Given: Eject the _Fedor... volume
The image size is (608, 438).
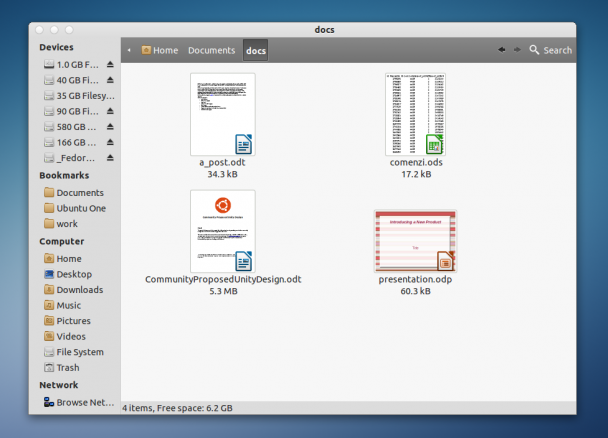Looking at the screenshot, I should [110, 158].
